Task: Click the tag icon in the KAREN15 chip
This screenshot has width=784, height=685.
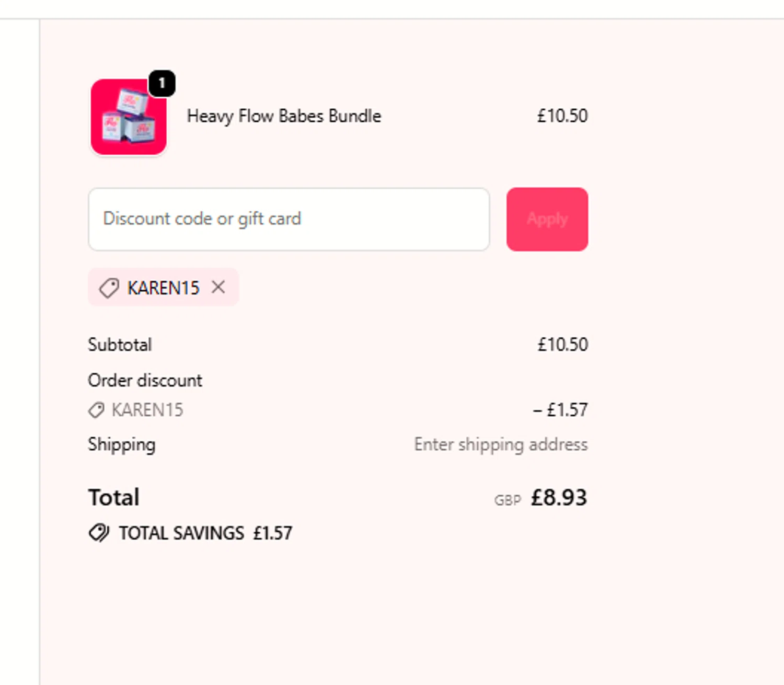Action: 109,288
